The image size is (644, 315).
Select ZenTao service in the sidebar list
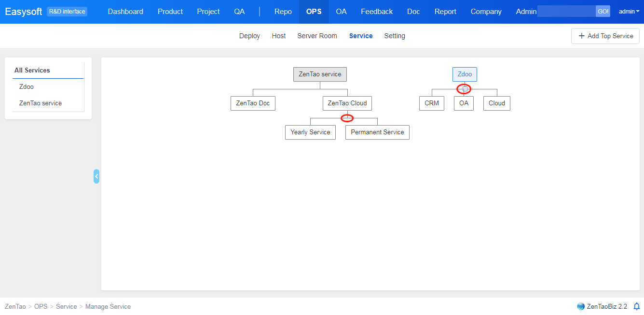point(41,103)
